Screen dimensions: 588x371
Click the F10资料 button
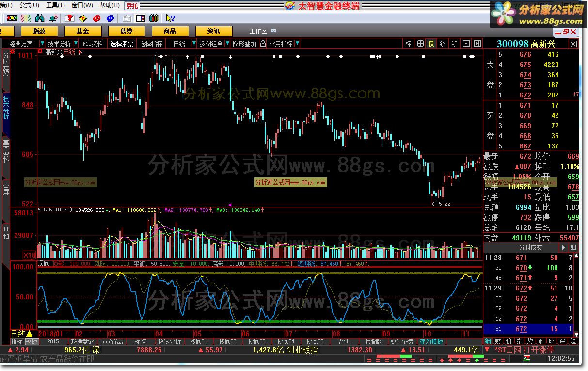point(92,44)
